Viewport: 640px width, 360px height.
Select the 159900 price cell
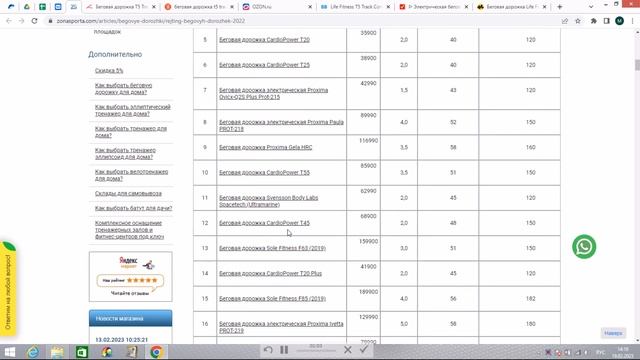(x=363, y=248)
